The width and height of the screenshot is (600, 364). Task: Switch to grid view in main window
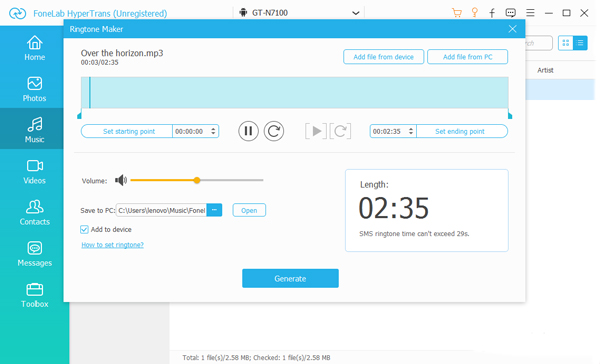tap(566, 43)
